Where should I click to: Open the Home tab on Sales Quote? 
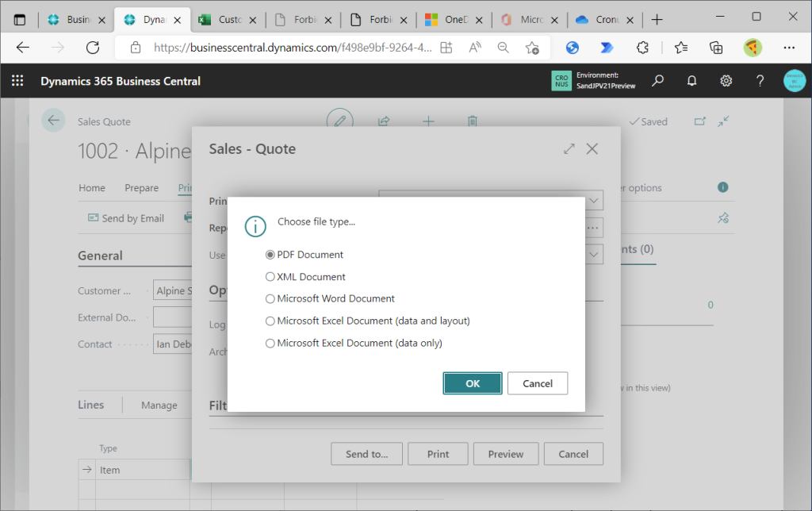[92, 187]
